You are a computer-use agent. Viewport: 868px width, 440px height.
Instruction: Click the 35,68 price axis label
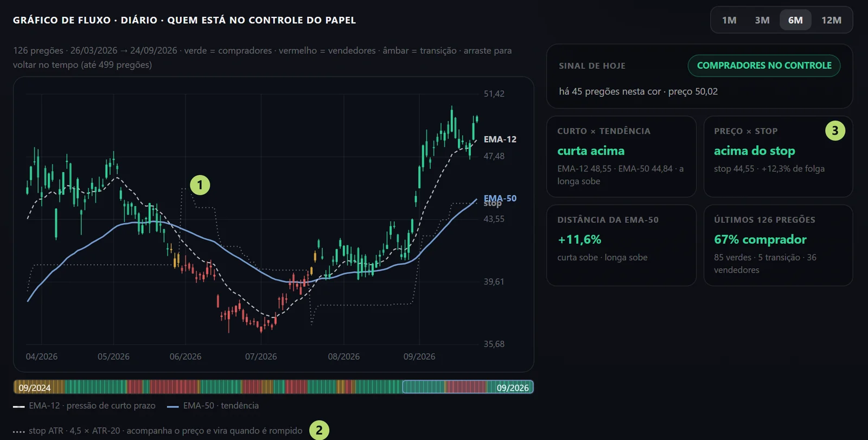click(x=494, y=344)
